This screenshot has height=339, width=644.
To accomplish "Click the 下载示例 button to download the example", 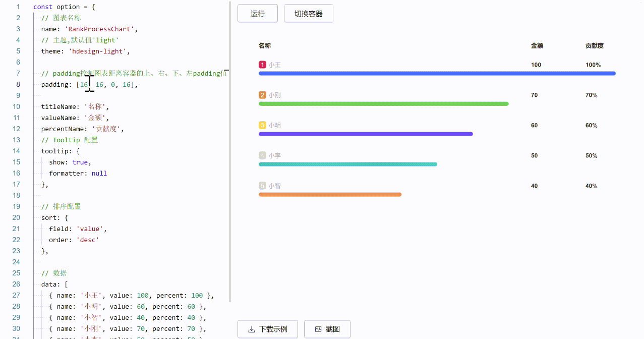I will (x=267, y=329).
